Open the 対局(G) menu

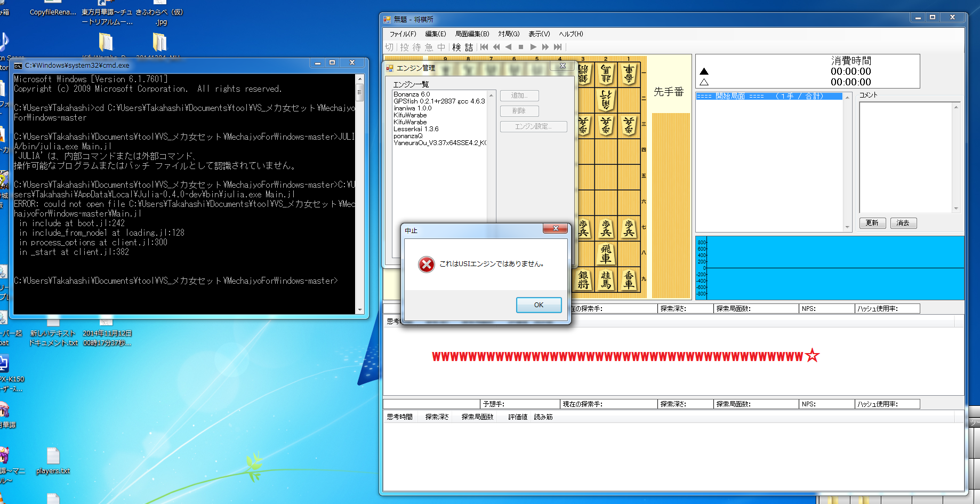click(509, 34)
